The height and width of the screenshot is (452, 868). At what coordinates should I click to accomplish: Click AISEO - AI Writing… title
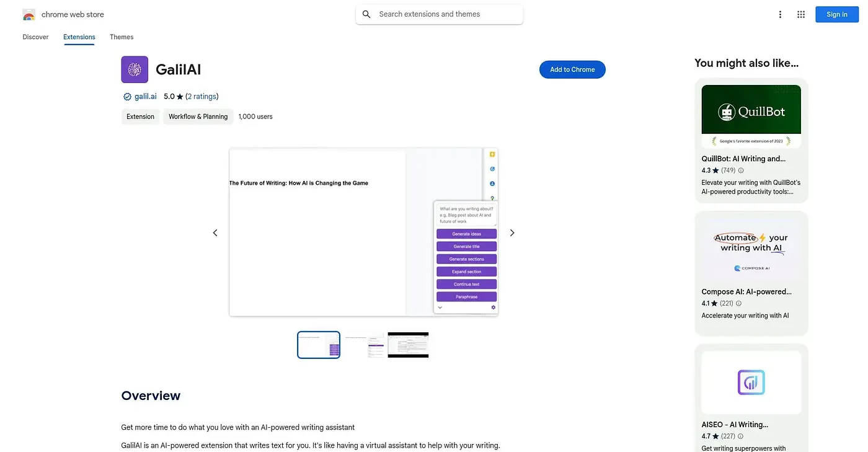(735, 425)
